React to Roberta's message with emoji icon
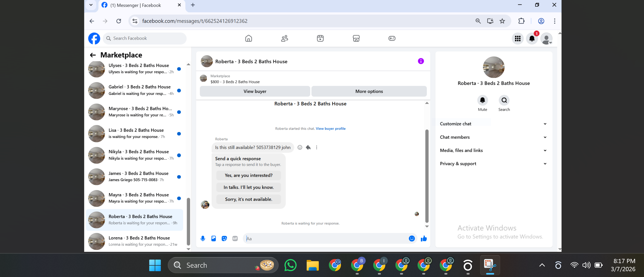The height and width of the screenshot is (277, 644). [x=300, y=147]
